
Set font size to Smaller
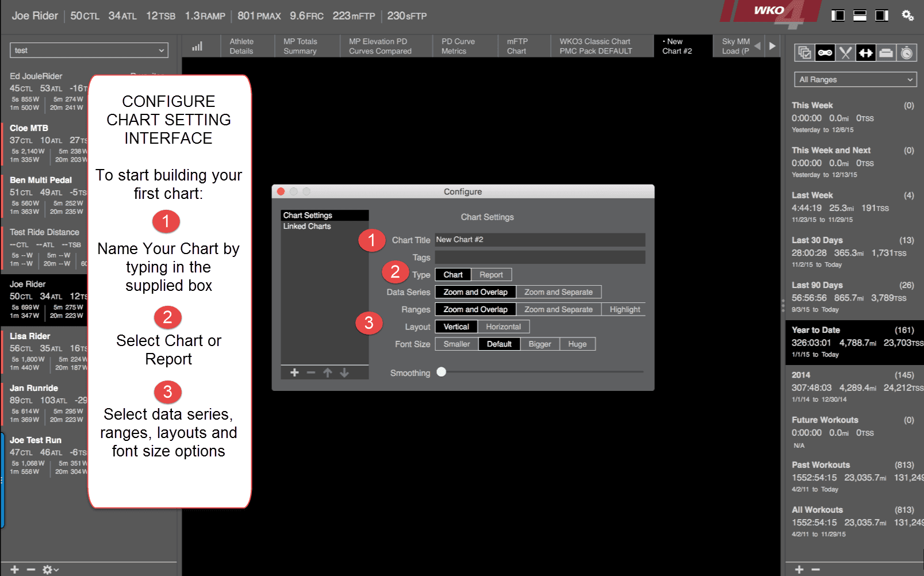[x=457, y=344]
